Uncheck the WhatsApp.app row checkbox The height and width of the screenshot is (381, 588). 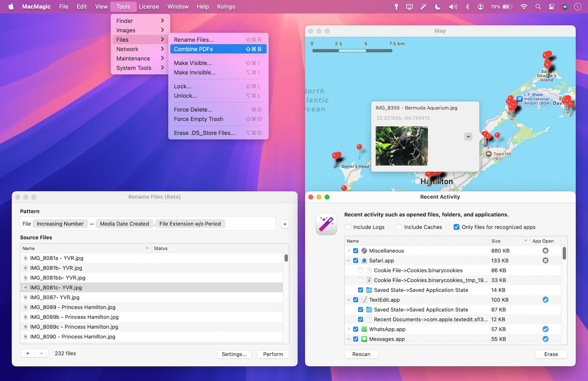356,329
